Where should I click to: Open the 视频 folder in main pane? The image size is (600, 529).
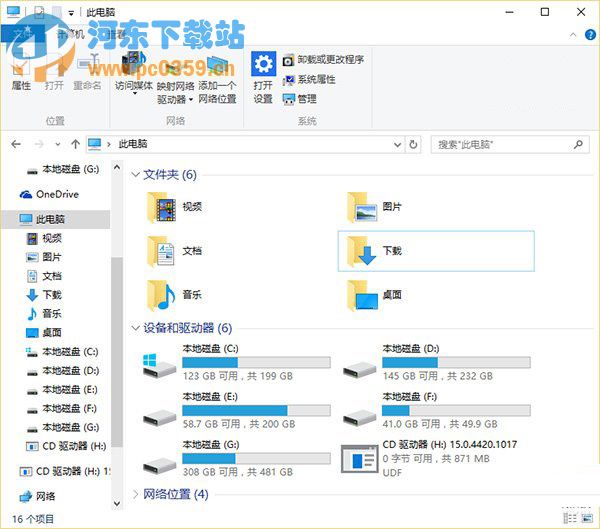click(174, 207)
